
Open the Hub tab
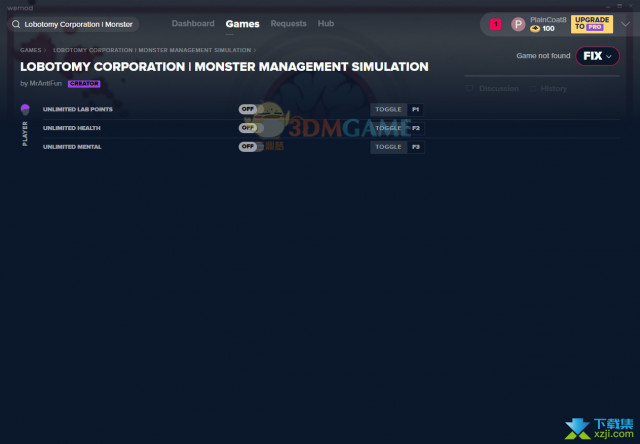[x=326, y=24]
